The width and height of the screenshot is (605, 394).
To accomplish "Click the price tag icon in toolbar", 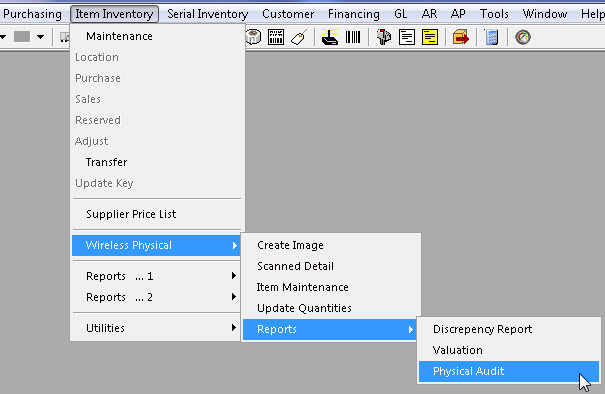I will point(299,37).
